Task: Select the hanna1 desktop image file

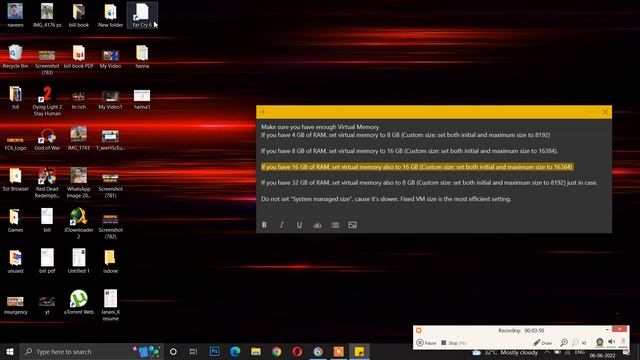Action: point(142,100)
